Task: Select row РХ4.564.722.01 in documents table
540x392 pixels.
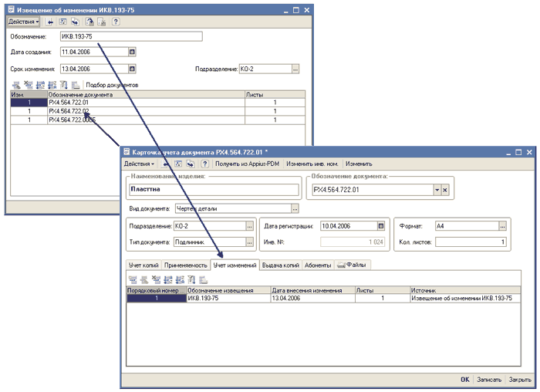Action: pyautogui.click(x=157, y=103)
